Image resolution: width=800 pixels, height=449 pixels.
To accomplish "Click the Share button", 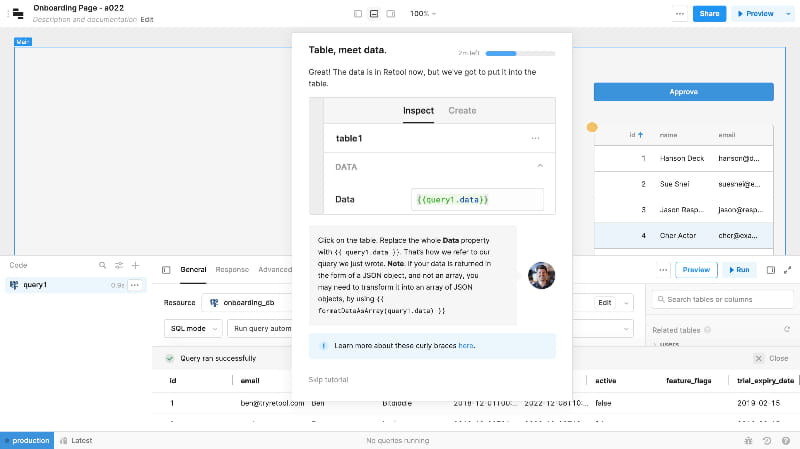I will (x=709, y=14).
